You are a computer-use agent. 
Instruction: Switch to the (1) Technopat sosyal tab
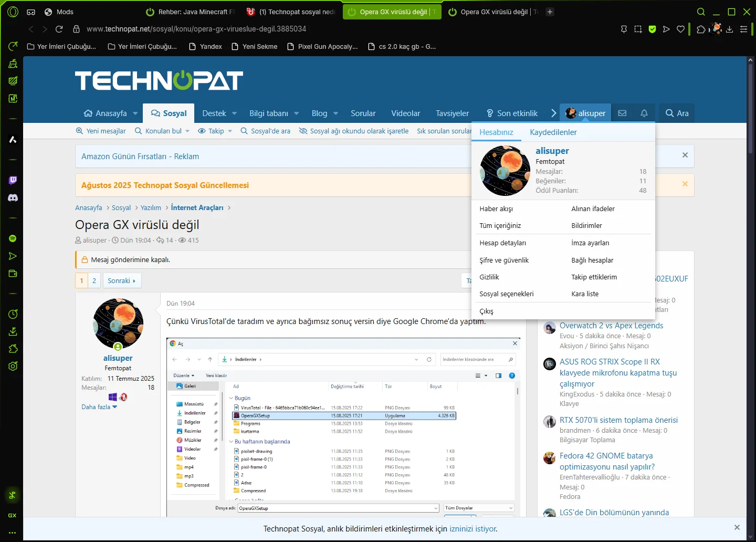click(291, 12)
